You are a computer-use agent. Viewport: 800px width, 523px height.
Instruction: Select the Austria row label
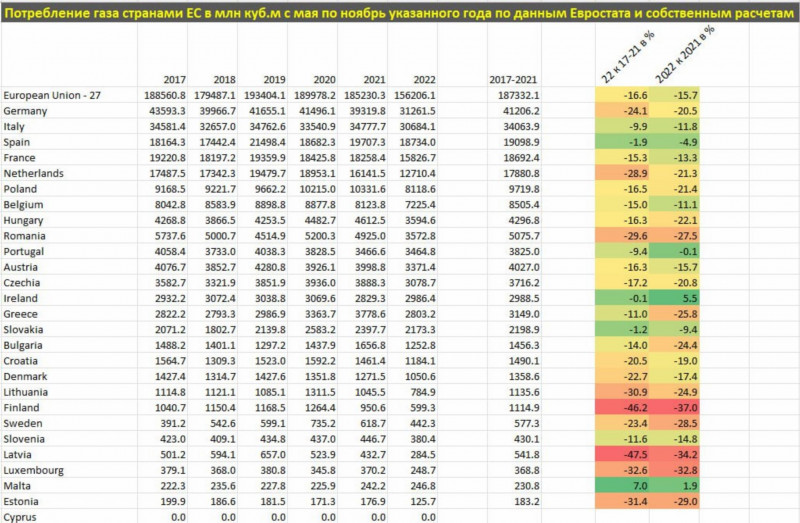coord(20,267)
